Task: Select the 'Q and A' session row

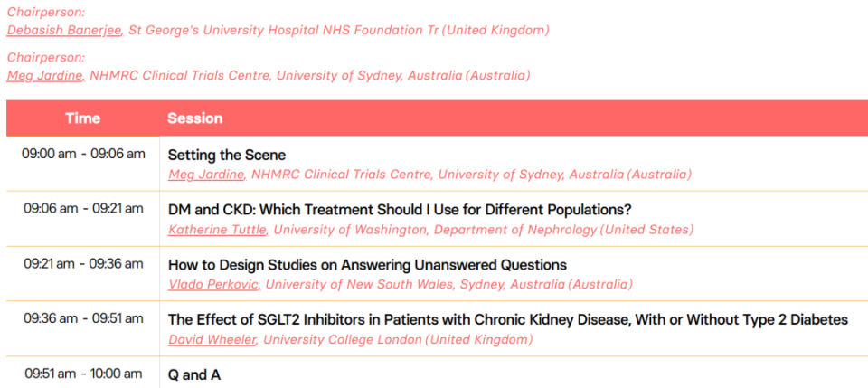Action: click(x=194, y=374)
